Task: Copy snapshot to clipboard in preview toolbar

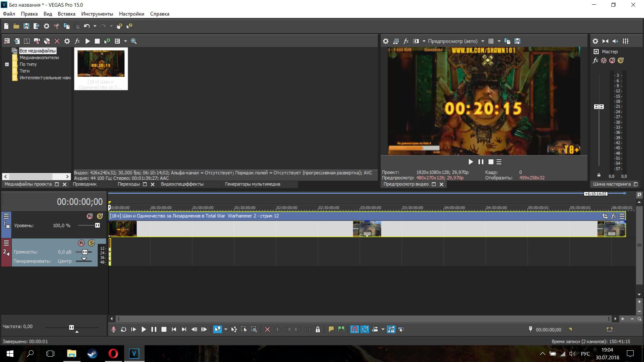Action: 507,41
